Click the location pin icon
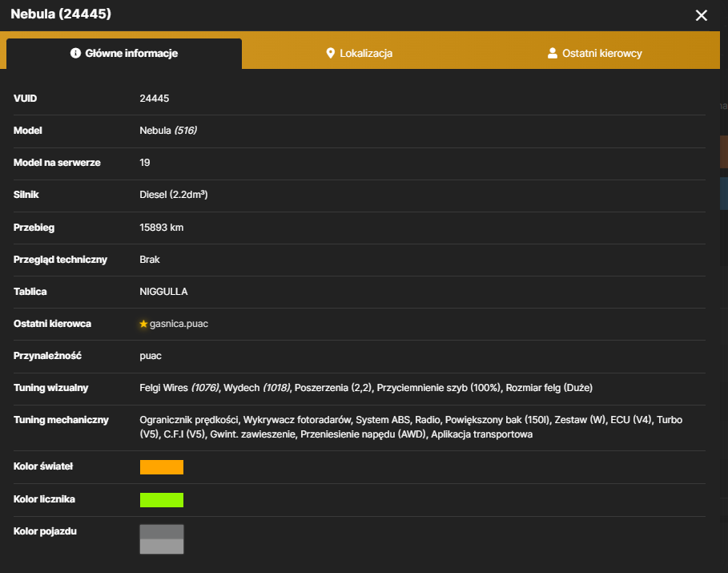The height and width of the screenshot is (573, 728). point(330,53)
